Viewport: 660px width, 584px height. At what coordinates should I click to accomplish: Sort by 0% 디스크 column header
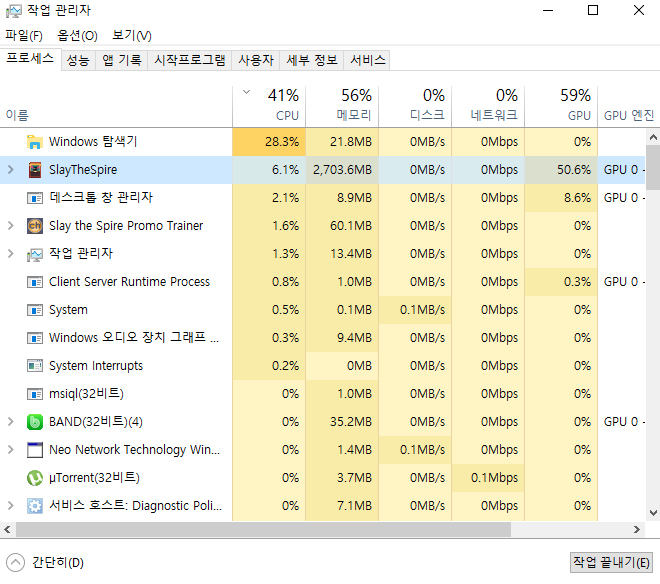point(415,106)
